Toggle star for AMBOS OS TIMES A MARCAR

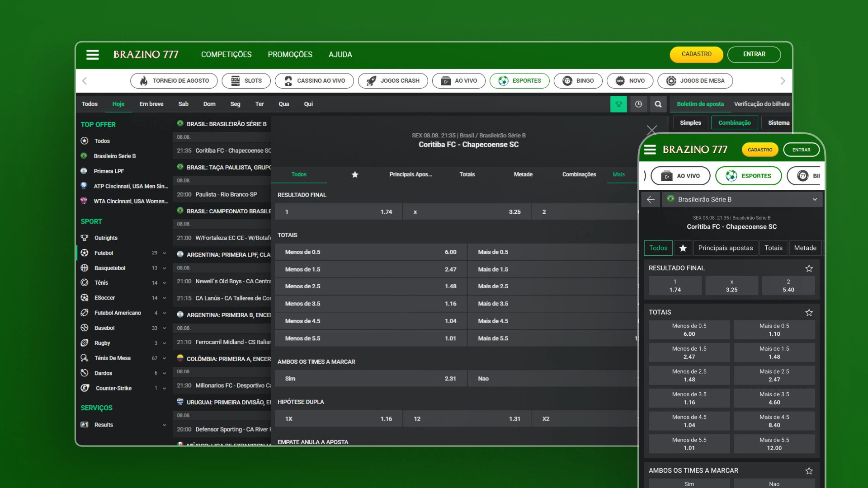pos(809,471)
